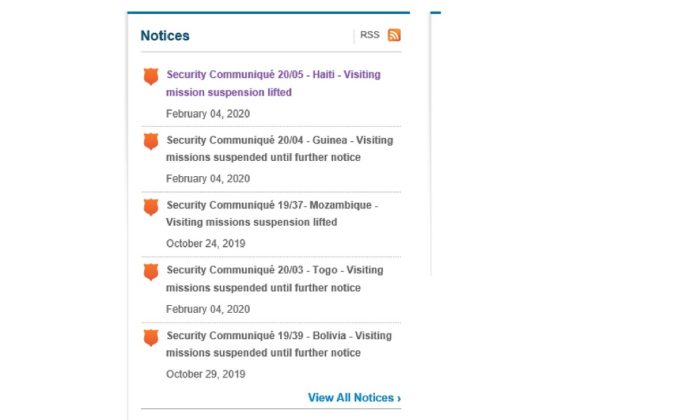Click the Notices panel heading
This screenshot has height=420, width=697.
[165, 36]
